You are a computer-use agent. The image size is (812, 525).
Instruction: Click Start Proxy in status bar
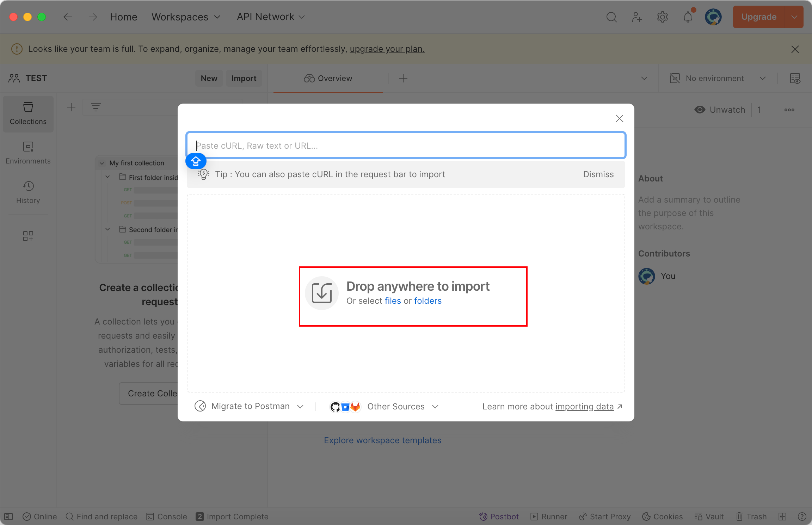605,517
